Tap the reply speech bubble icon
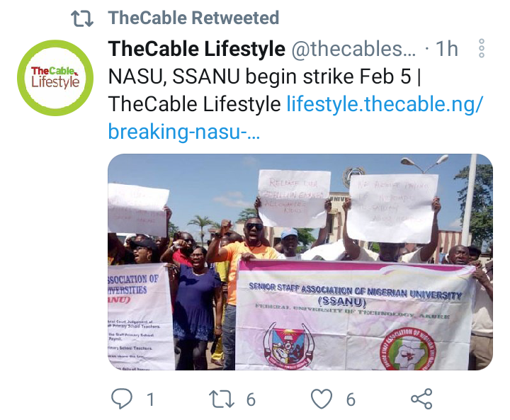This screenshot has height=420, width=510. 122,399
